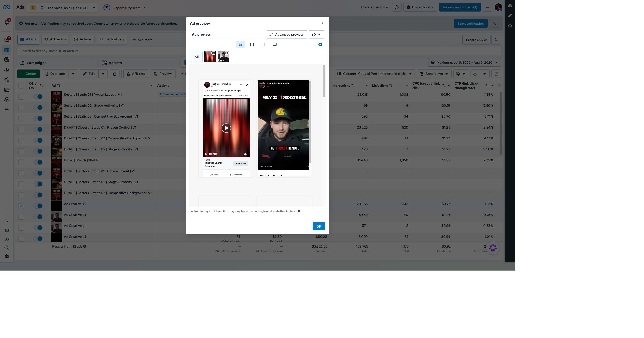Switch to the Active ads view tab
This screenshot has height=338, width=644.
[55, 39]
